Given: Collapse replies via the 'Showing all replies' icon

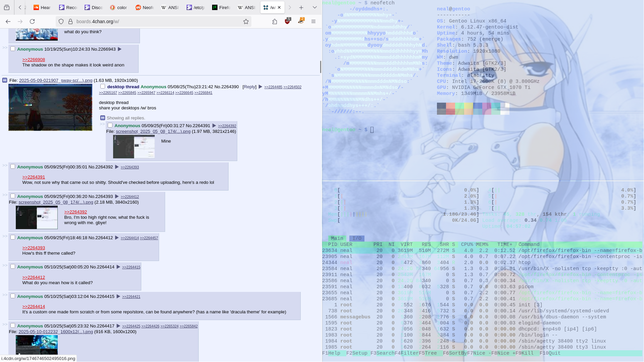Looking at the screenshot, I should click(x=103, y=118).
